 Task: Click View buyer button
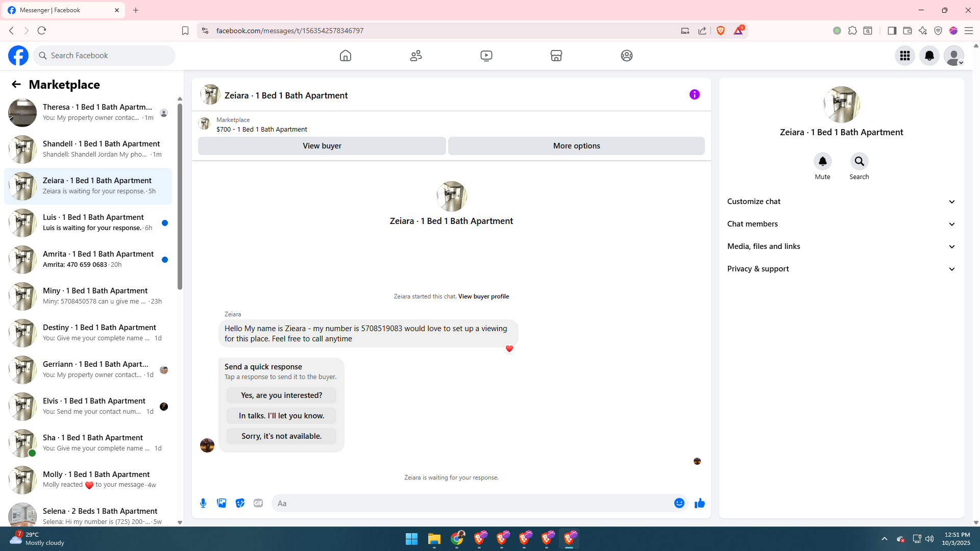point(322,146)
